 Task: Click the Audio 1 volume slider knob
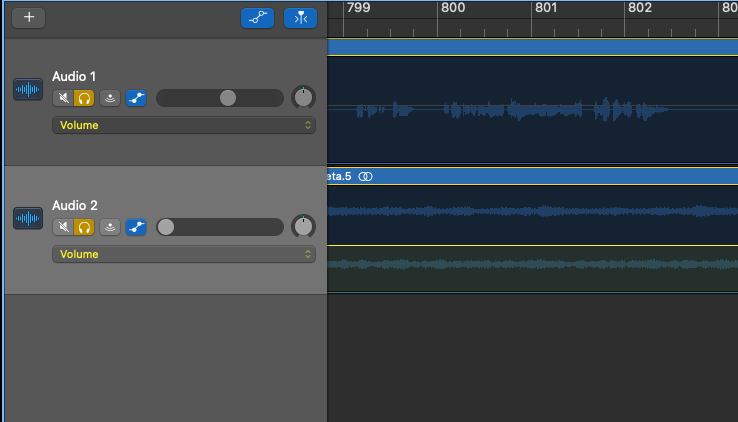tap(228, 98)
